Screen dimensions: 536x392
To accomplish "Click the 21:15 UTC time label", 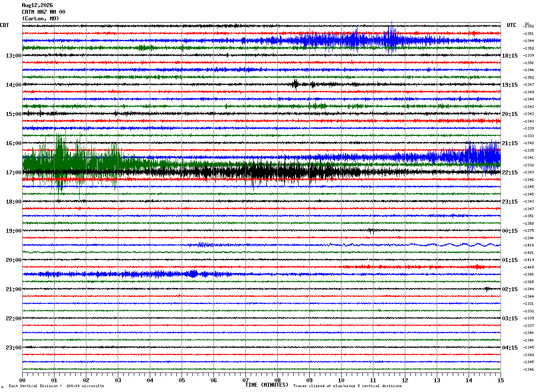I will point(509,143).
